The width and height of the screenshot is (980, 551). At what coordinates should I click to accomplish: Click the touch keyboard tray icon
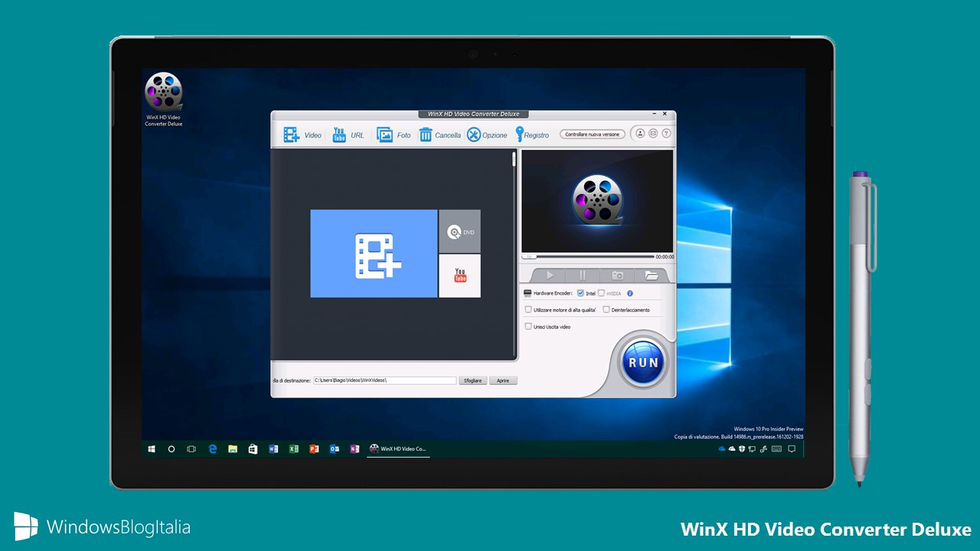pyautogui.click(x=776, y=449)
